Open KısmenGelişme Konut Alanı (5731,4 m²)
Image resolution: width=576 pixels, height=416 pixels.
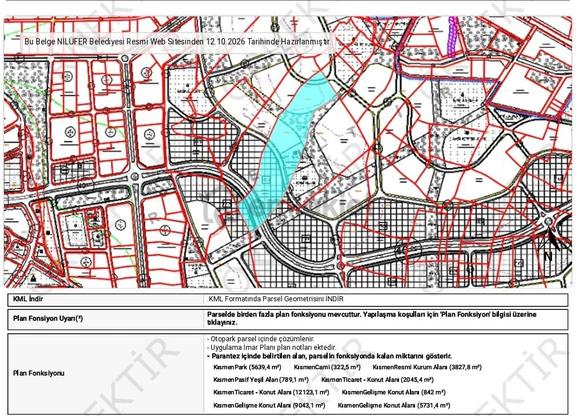coord(394,405)
